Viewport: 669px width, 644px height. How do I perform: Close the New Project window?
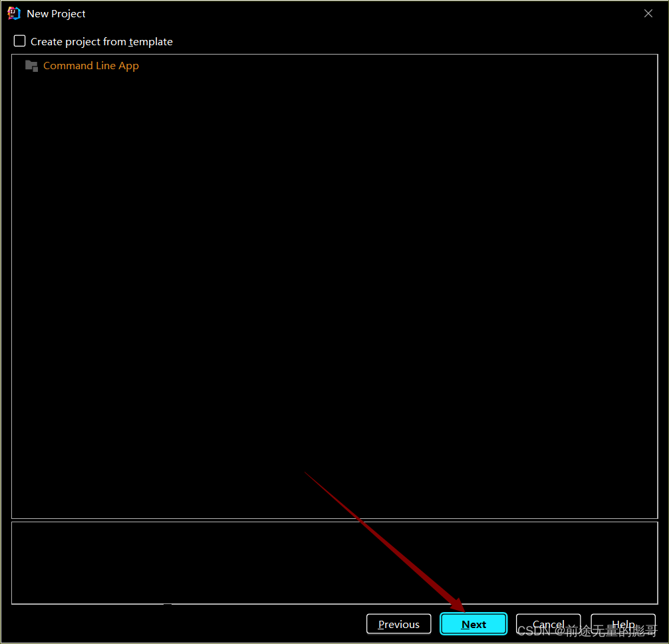(x=648, y=14)
